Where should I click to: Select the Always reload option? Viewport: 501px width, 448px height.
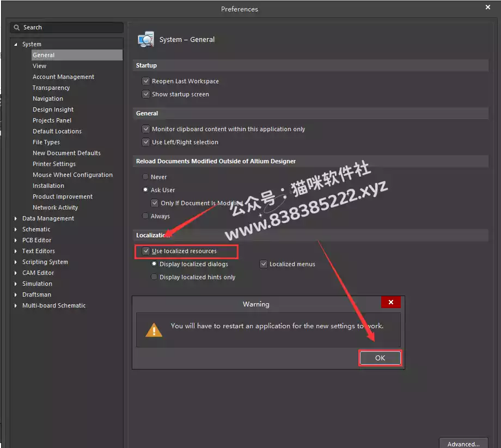145,216
